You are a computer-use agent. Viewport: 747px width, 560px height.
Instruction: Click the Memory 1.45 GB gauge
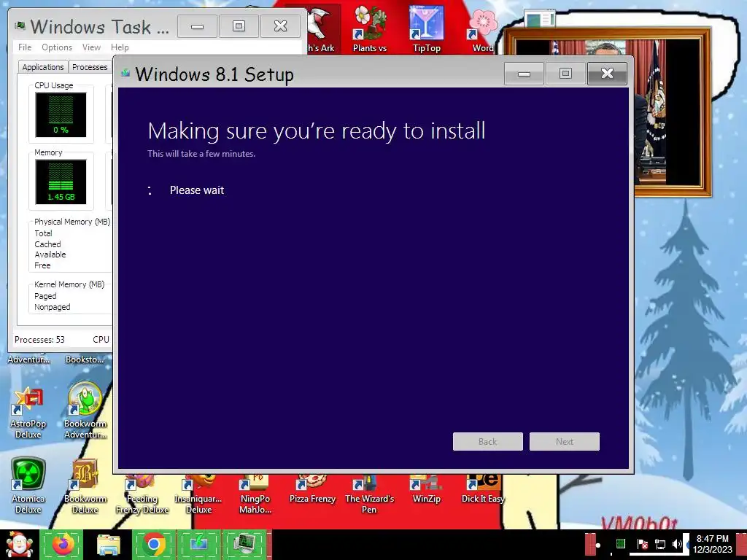point(61,182)
